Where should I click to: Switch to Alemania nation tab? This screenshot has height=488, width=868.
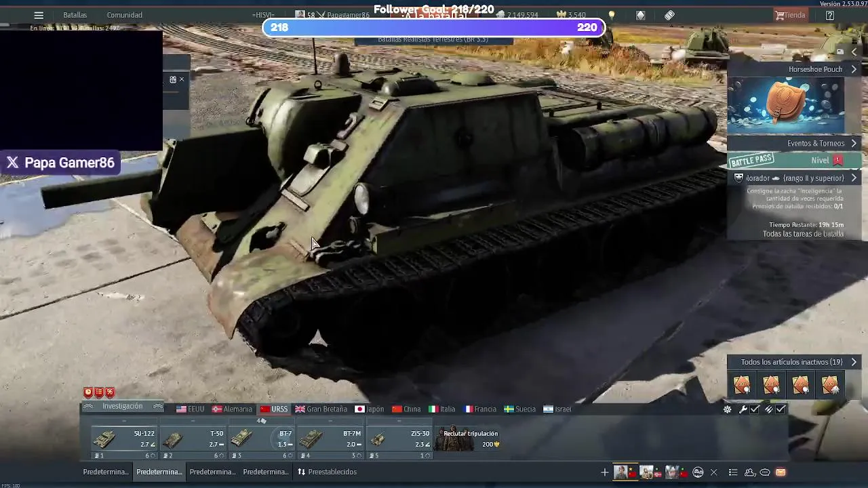pos(232,409)
